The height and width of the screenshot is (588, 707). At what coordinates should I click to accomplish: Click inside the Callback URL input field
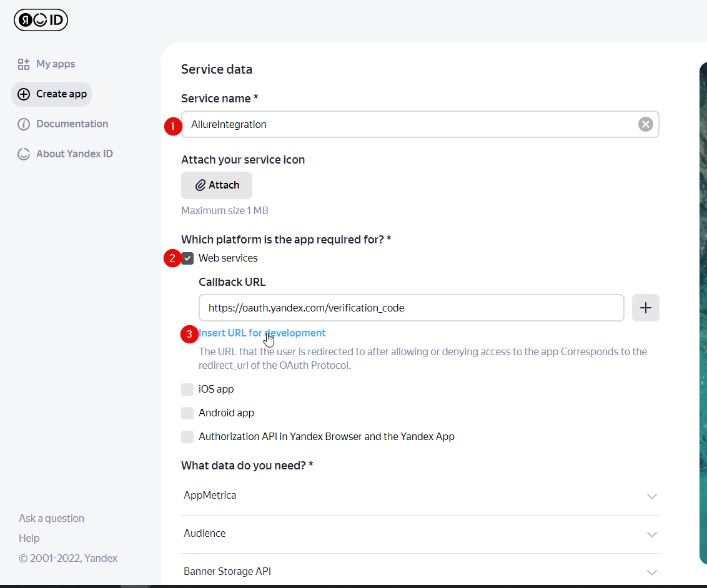[x=411, y=307]
